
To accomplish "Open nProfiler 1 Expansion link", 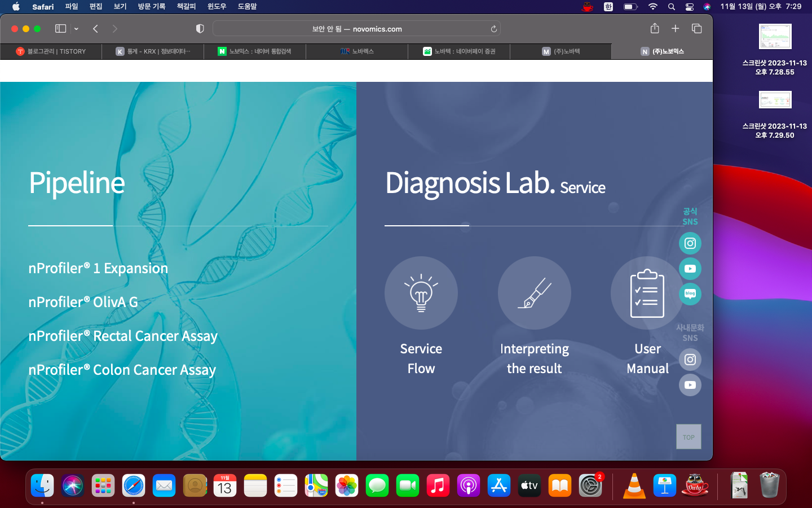I will click(x=98, y=268).
